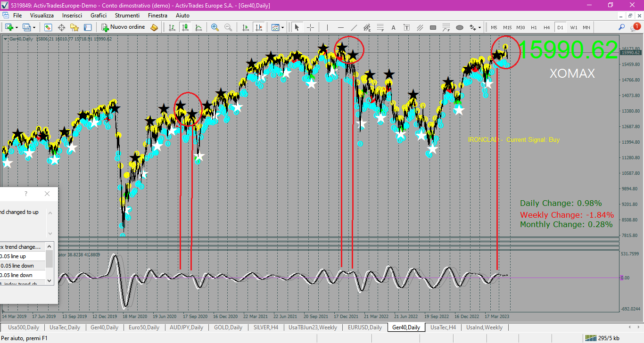Switch to Usa500,Daily chart tab
Screen dimensions: 644x343
point(23,327)
